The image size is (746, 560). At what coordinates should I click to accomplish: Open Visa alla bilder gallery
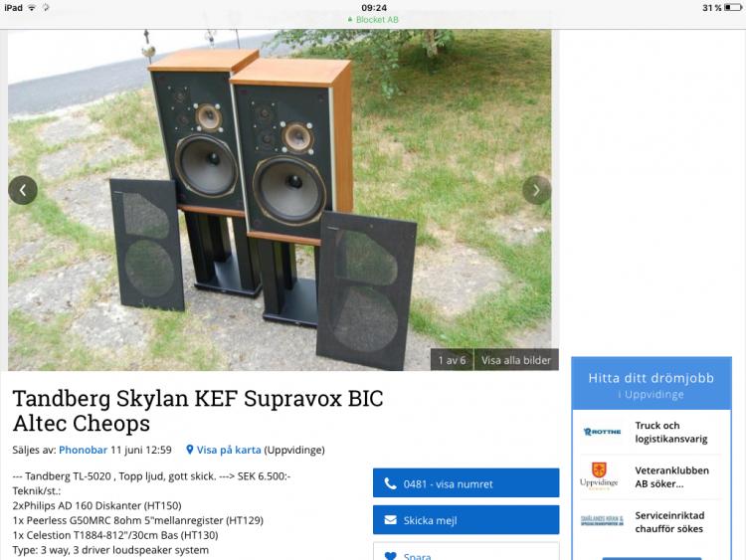pos(516,360)
